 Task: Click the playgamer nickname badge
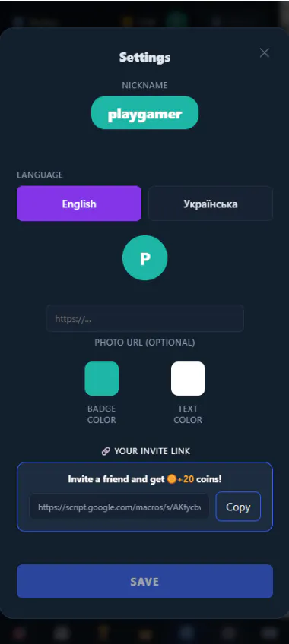pyautogui.click(x=144, y=113)
